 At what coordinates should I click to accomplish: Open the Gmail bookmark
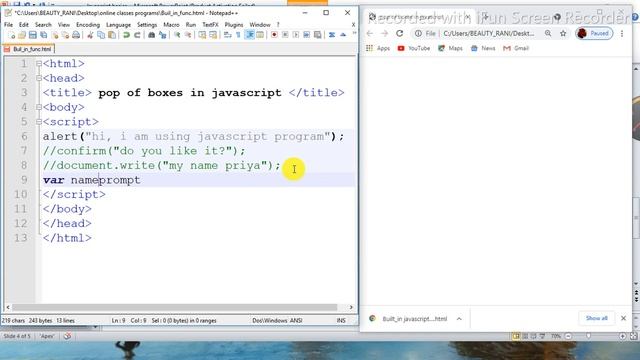coord(516,48)
